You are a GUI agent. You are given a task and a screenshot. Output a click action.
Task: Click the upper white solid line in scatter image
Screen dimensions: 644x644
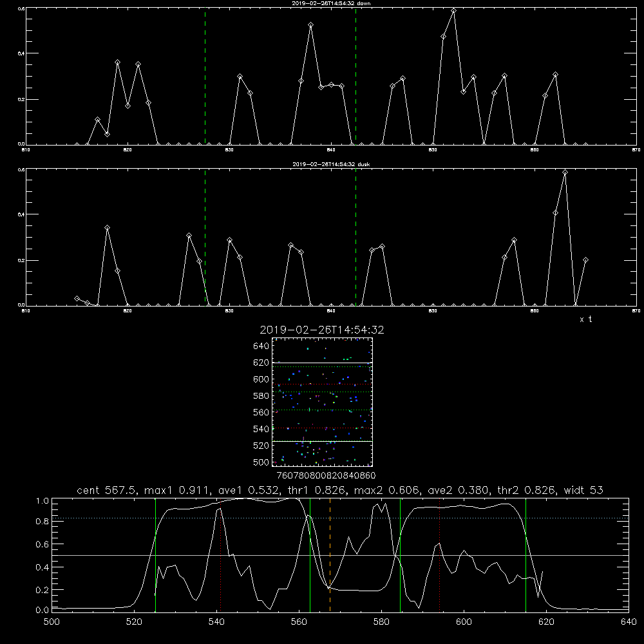pos(322,363)
